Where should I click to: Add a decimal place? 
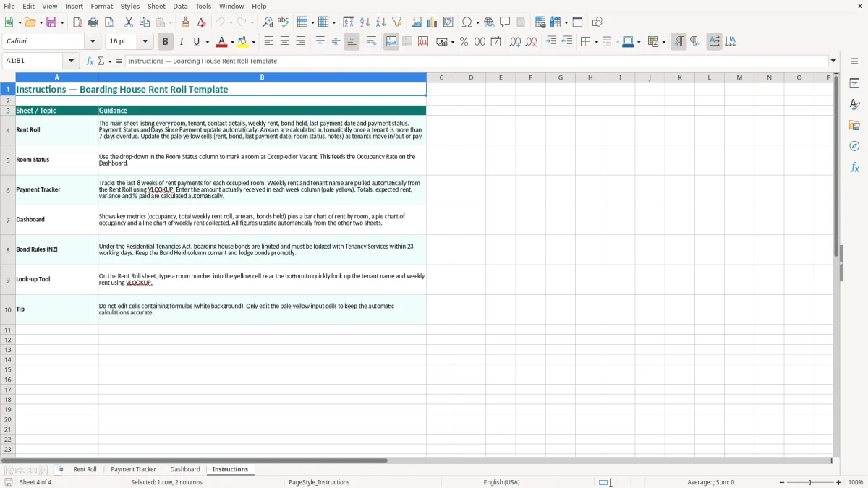tap(515, 42)
